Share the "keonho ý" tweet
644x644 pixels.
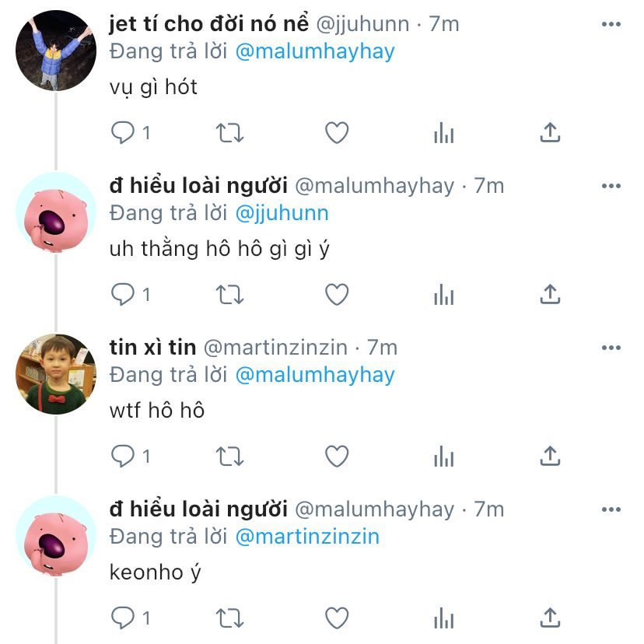(550, 618)
